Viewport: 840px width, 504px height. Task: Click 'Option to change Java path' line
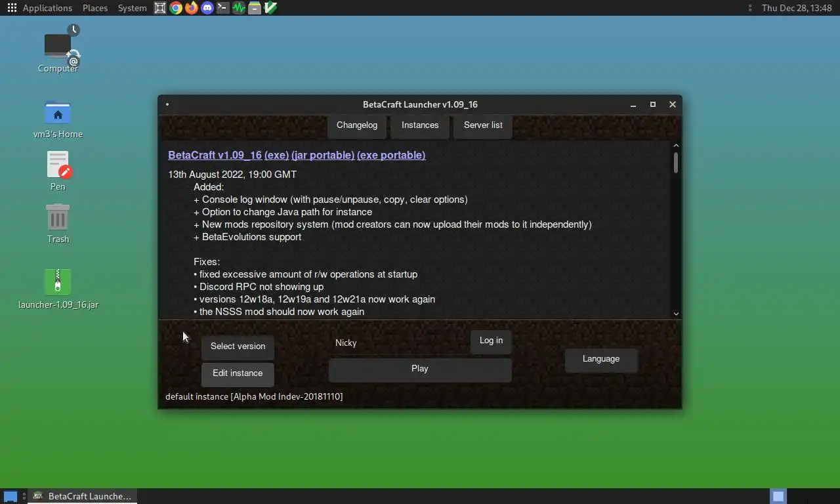[x=283, y=212]
